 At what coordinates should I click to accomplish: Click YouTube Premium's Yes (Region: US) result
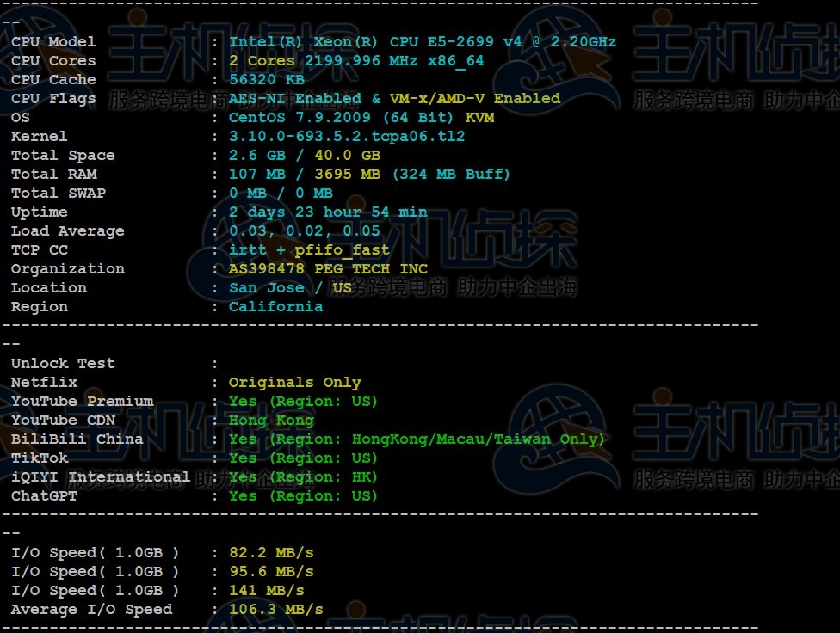(303, 402)
